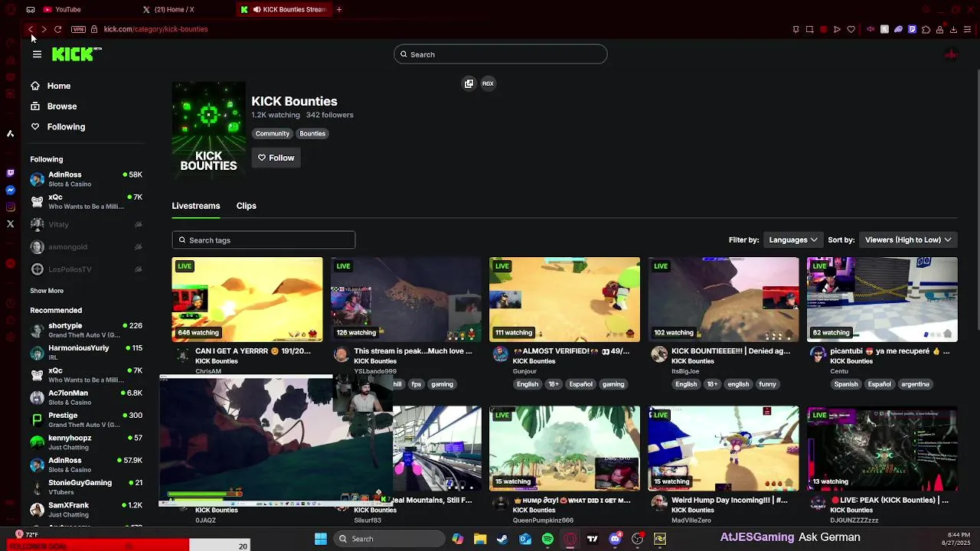Click the Follow button for KICK Bounties
The width and height of the screenshot is (980, 551).
pos(276,158)
